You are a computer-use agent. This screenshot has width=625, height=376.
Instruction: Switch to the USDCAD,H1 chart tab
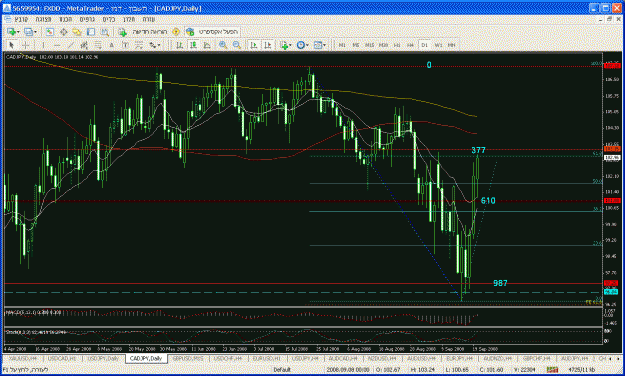(x=63, y=359)
